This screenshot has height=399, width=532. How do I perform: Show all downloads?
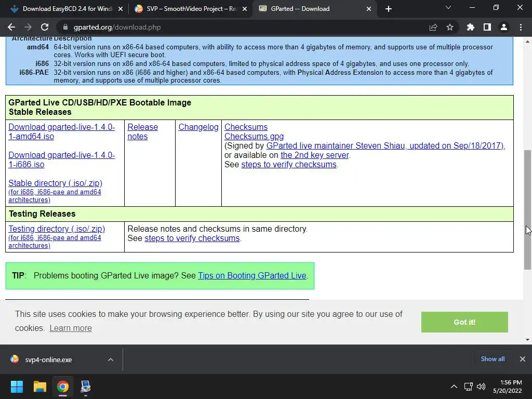pos(493,359)
